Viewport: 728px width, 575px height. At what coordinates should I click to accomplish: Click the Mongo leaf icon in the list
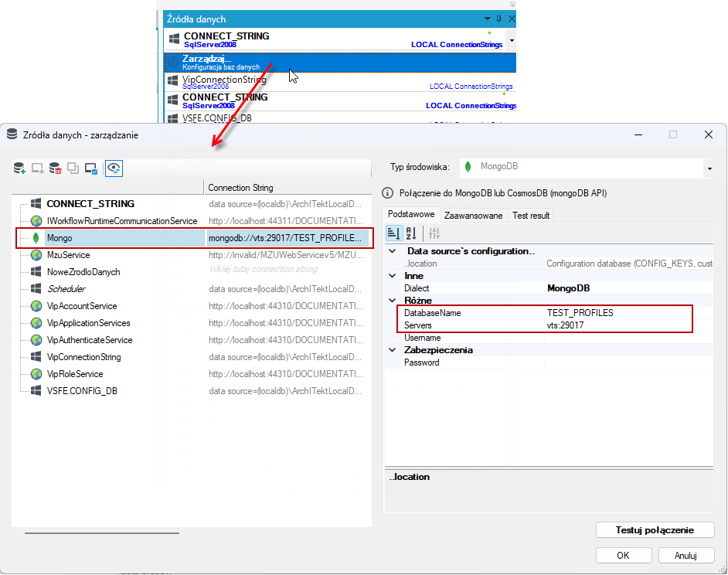coord(36,238)
